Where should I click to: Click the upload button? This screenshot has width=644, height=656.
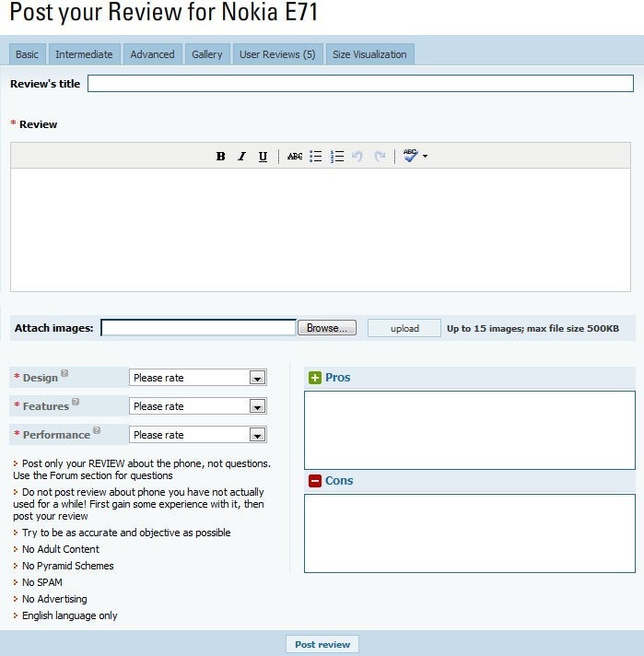coord(404,328)
